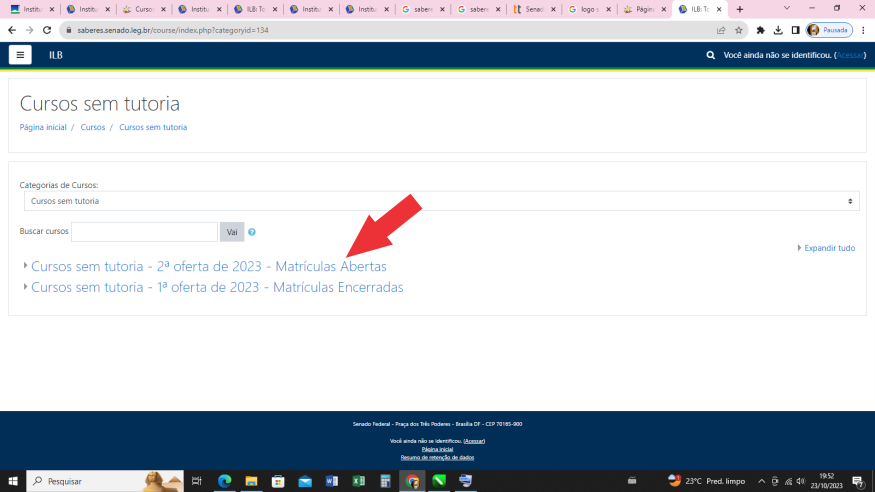Go to Página inicial breadcrumb link

tap(43, 128)
